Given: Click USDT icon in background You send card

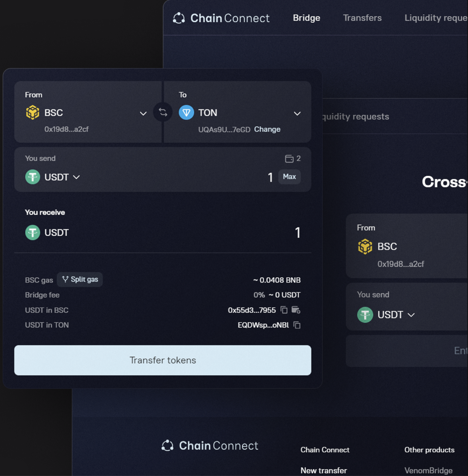Looking at the screenshot, I should pyautogui.click(x=365, y=314).
